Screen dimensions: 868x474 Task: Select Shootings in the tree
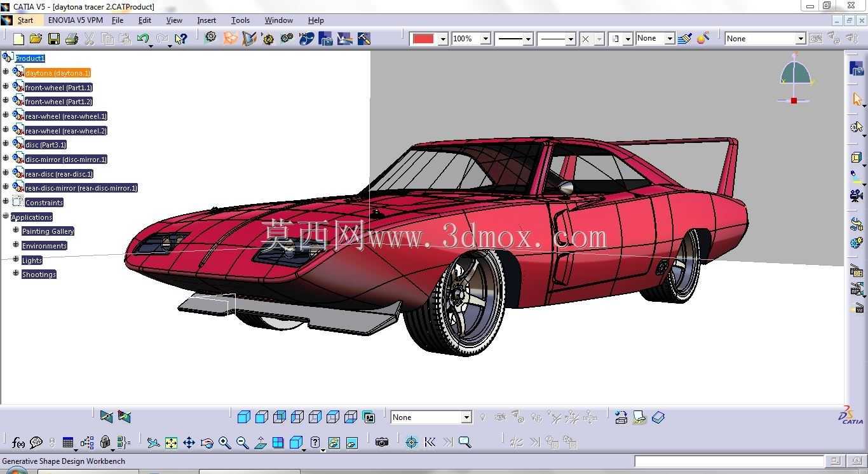tap(39, 274)
